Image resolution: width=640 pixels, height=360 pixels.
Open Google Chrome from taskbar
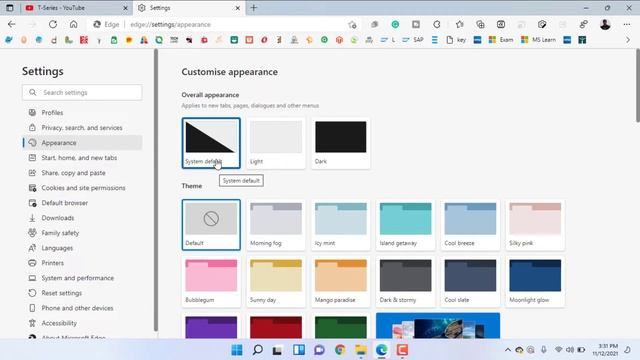[340, 350]
